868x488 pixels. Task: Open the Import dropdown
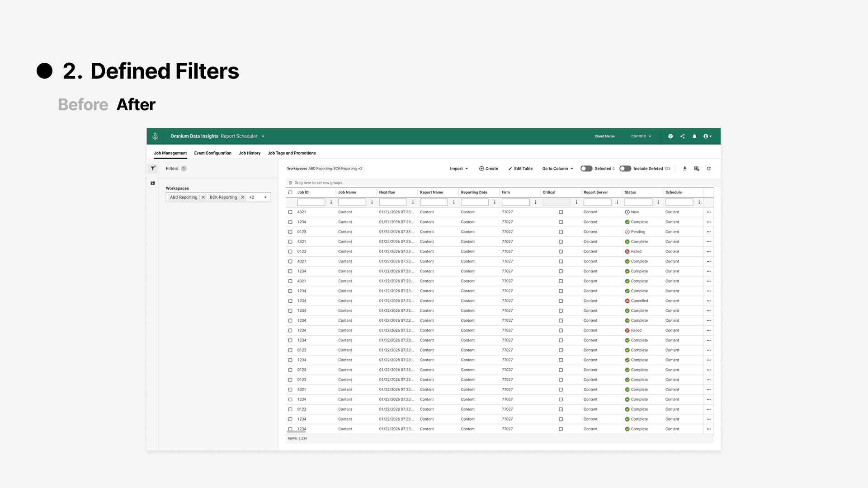point(459,169)
